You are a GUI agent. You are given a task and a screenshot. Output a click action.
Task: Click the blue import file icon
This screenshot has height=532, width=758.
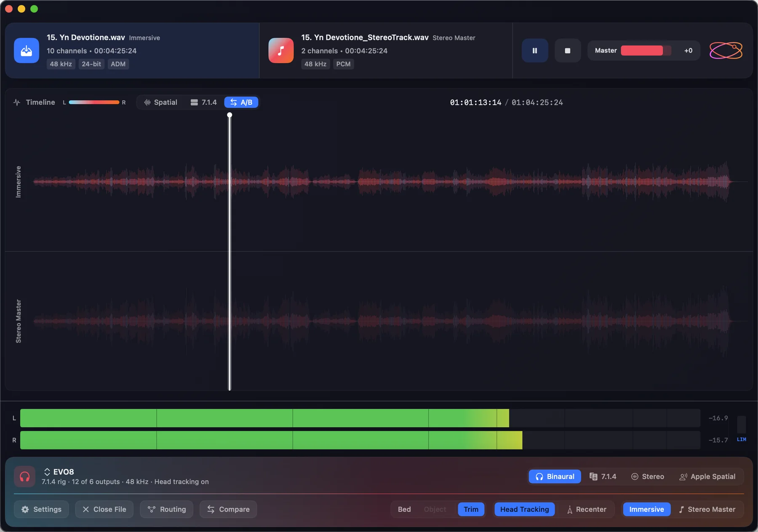(27, 51)
